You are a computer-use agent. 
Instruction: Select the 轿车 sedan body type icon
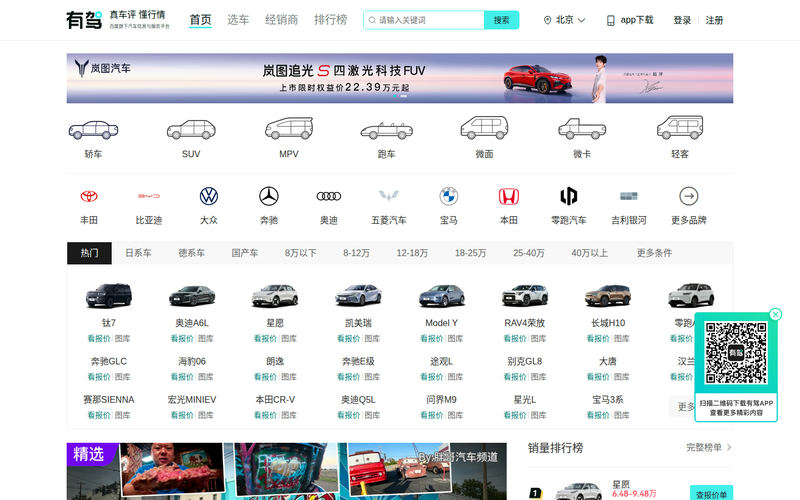(93, 130)
